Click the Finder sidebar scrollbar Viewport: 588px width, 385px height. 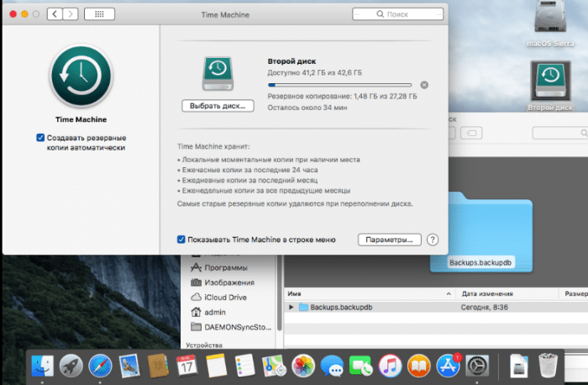pos(280,293)
